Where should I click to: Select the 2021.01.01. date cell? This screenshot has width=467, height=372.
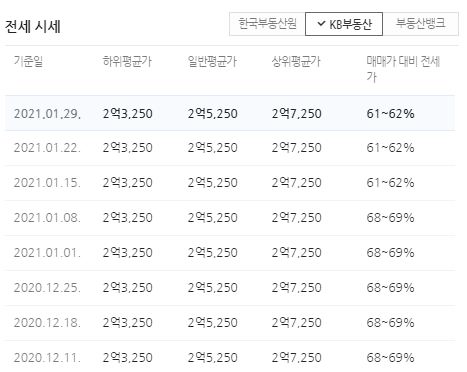[x=47, y=253]
